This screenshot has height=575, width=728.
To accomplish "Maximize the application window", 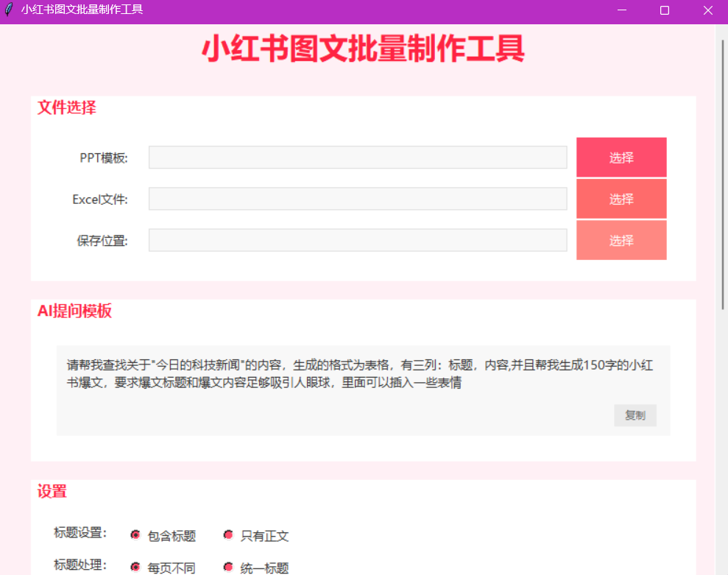I will tap(665, 10).
